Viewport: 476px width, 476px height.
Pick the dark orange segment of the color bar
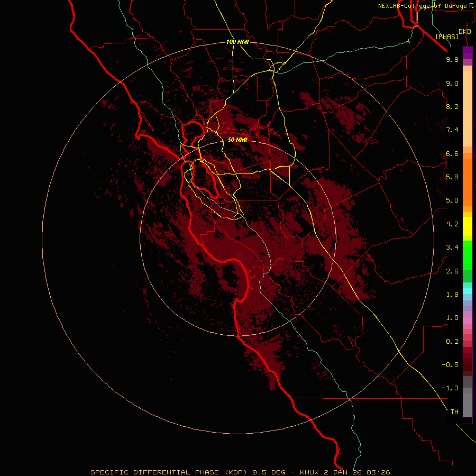pos(467,183)
